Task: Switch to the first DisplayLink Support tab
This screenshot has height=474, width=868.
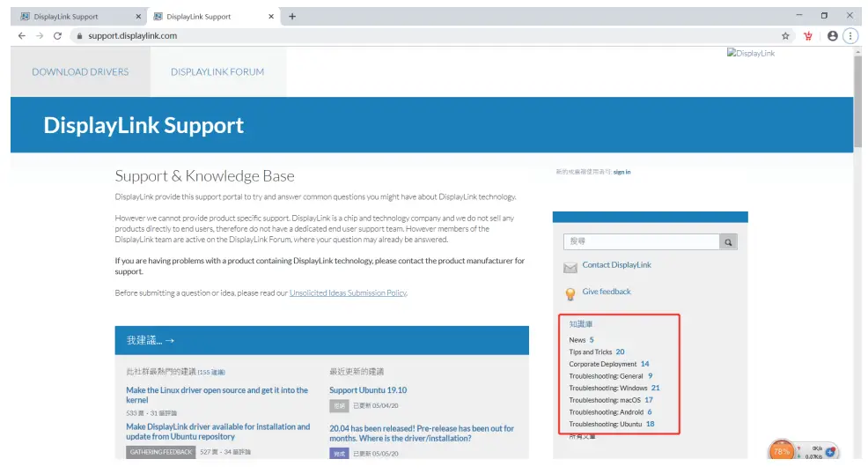Action: [x=78, y=17]
